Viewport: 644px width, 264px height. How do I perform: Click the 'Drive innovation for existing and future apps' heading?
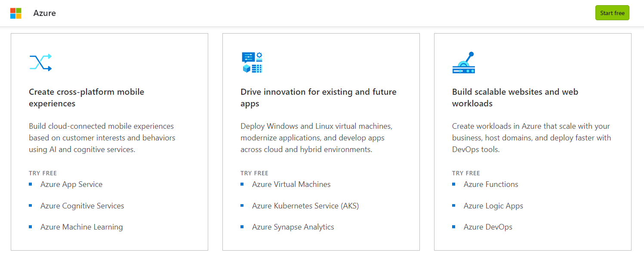pos(318,98)
